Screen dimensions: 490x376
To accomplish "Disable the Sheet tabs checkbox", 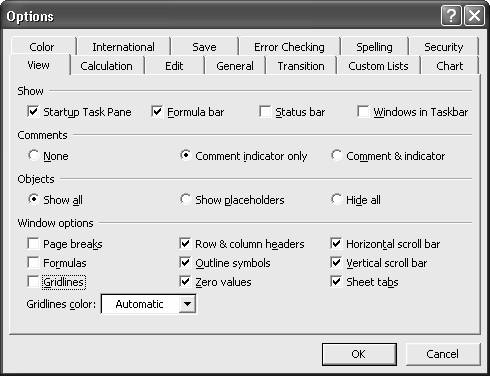I will pos(336,281).
